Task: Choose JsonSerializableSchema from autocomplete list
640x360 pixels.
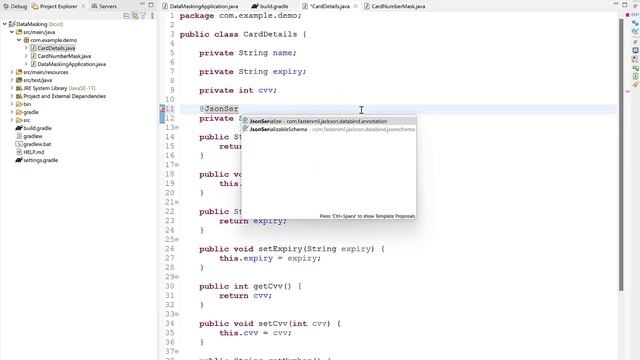Action: coord(329,129)
